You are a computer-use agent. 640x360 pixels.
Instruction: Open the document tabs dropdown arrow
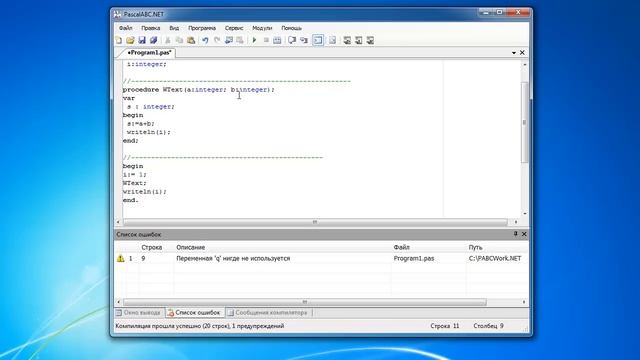click(x=514, y=53)
